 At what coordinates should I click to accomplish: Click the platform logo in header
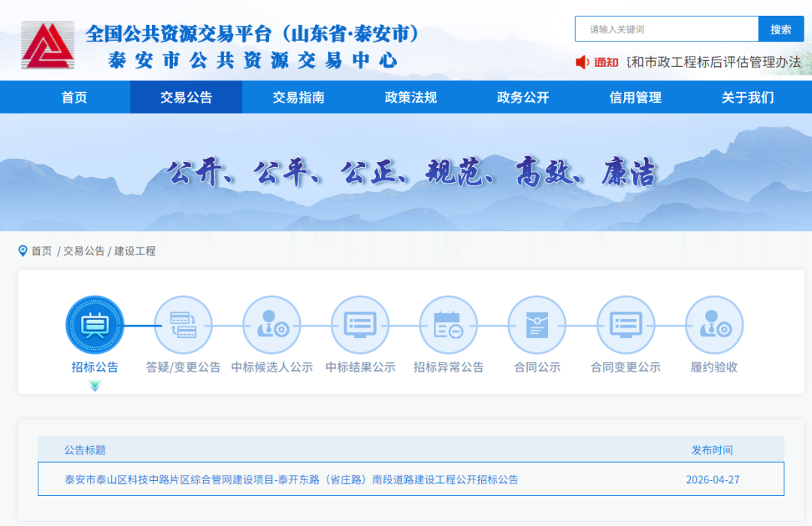(x=47, y=45)
